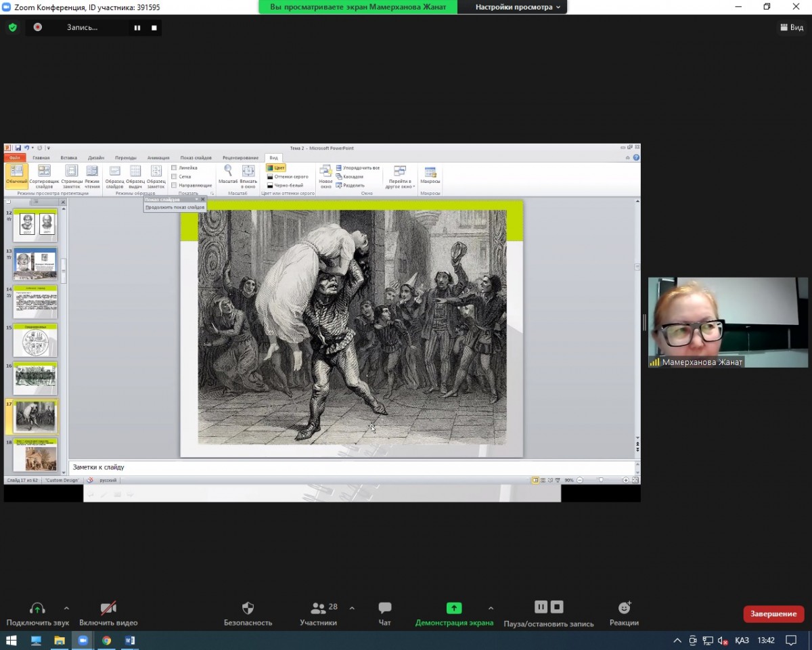Enable the Сетка gridlines checkbox
Image resolution: width=812 pixels, height=650 pixels.
pos(175,177)
